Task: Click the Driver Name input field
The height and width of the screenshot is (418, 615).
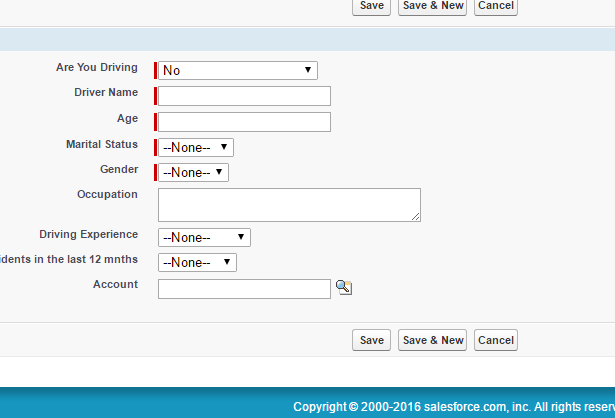Action: click(244, 96)
